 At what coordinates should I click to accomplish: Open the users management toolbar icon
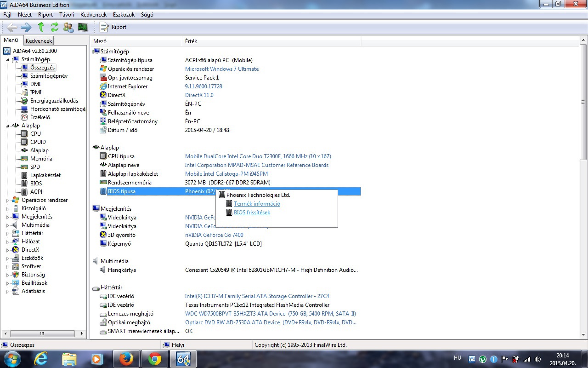coord(68,27)
